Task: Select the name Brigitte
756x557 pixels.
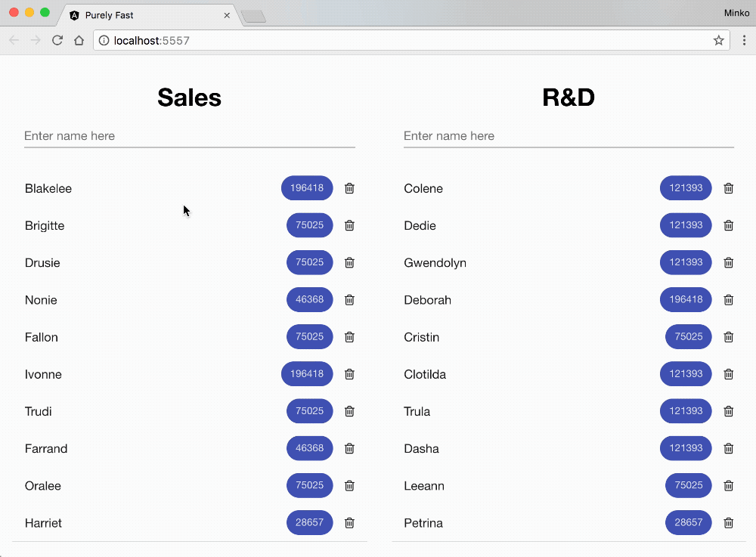Action: pos(45,226)
